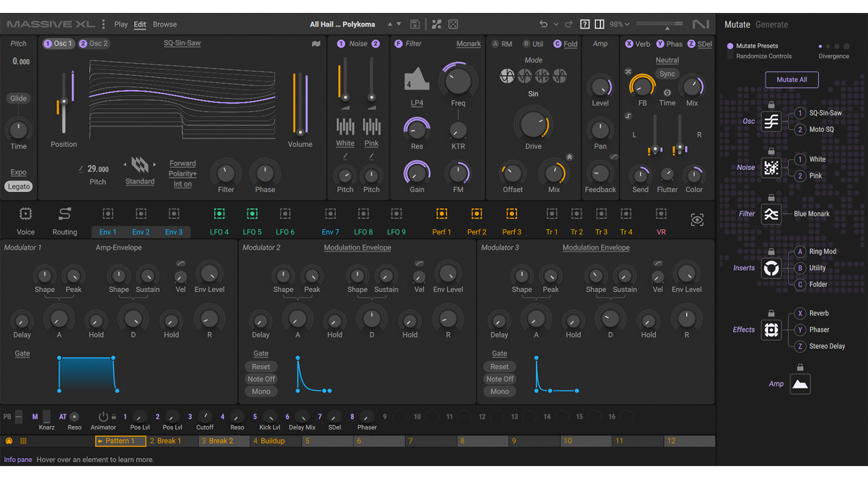Open the Standard oscillator mode dropdown
Viewport: 868px width, 479px height.
(x=140, y=181)
